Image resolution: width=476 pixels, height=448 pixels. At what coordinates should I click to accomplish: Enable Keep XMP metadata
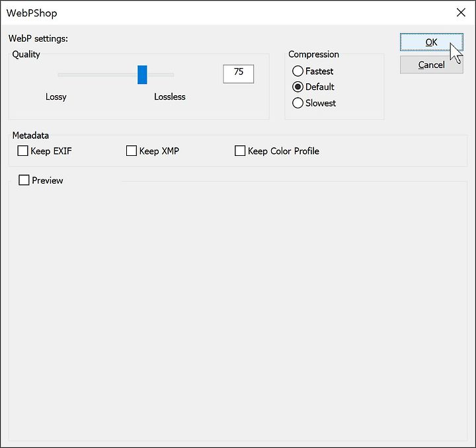pyautogui.click(x=153, y=151)
